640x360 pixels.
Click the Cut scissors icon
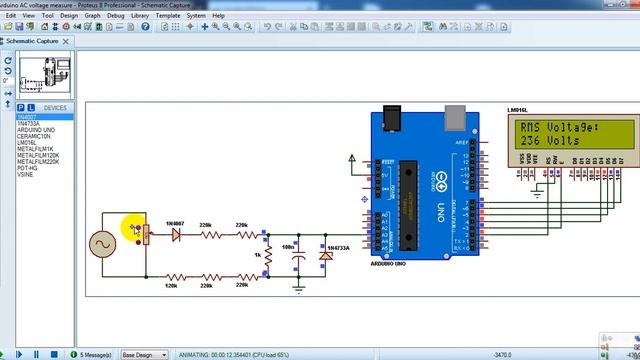(x=293, y=27)
